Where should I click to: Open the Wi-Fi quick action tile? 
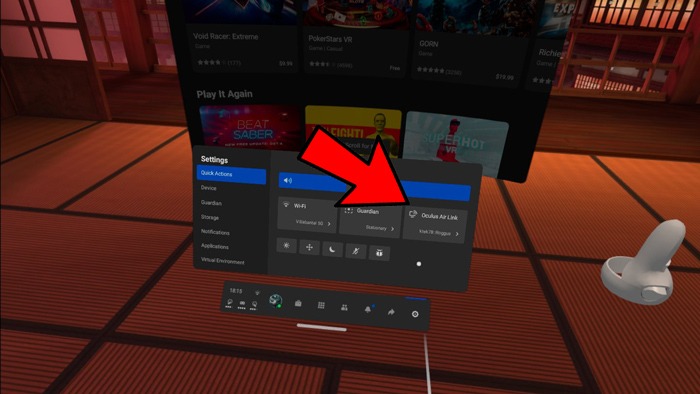(307, 215)
